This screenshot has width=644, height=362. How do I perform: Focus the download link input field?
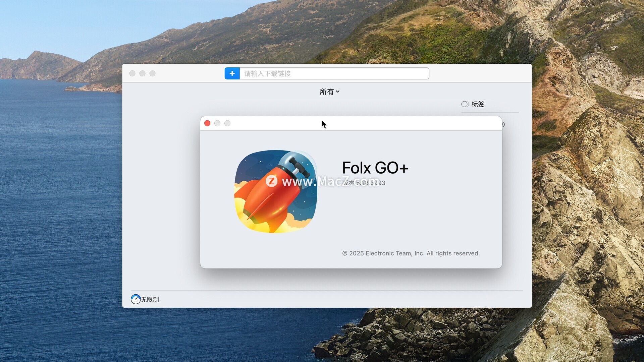(x=334, y=73)
